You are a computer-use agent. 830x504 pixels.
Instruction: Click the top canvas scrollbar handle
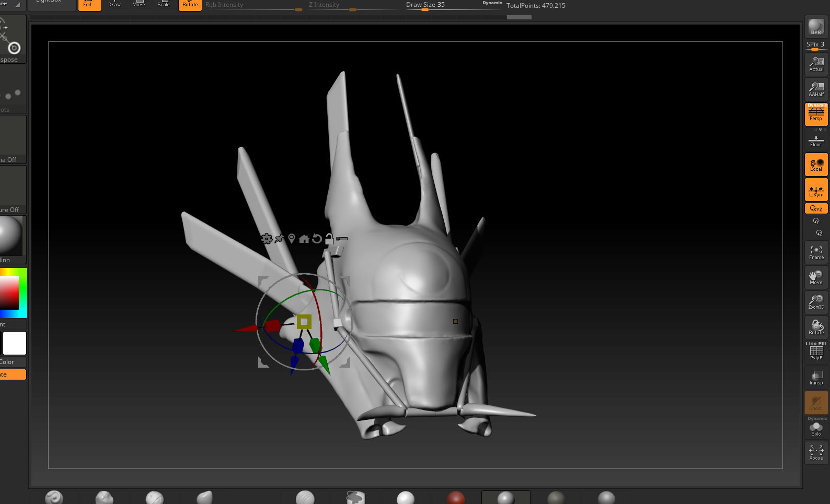click(x=519, y=17)
